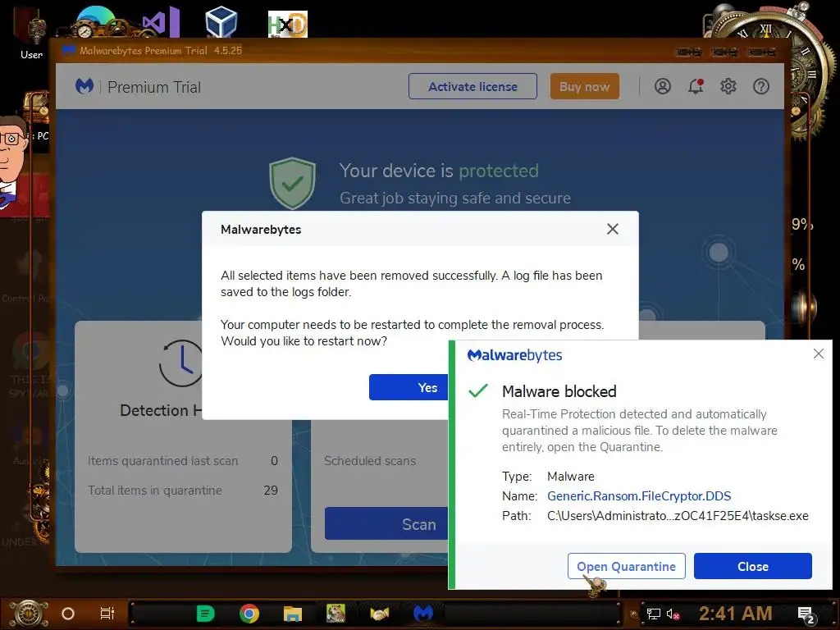Viewport: 840px width, 630px height.
Task: Open the Start button on the taskbar
Action: (27, 614)
